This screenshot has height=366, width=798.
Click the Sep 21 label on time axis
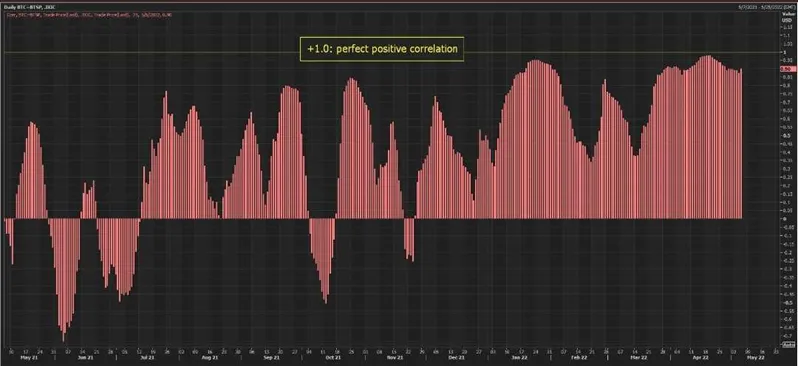tap(272, 358)
